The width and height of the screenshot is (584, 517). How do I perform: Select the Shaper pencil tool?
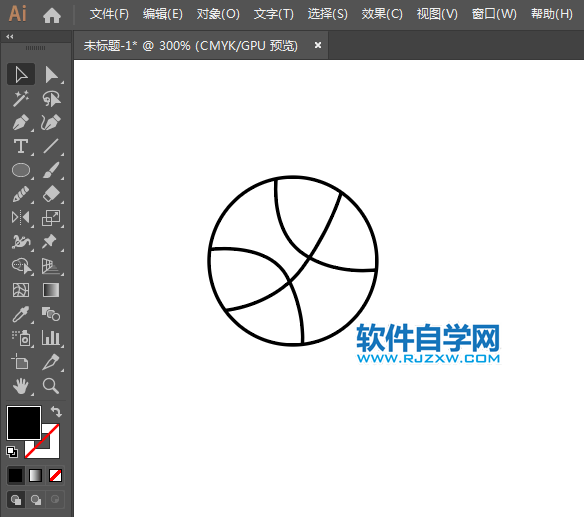21,194
